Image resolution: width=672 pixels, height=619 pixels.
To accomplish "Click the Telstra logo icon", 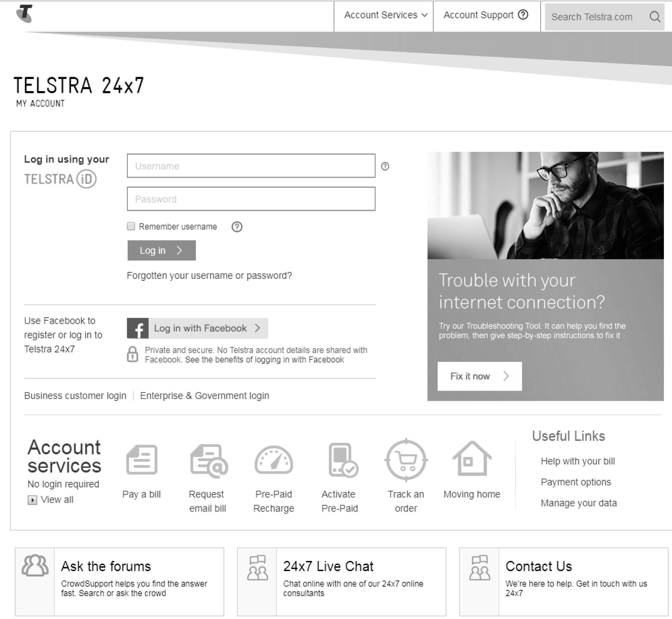I will pos(24,14).
